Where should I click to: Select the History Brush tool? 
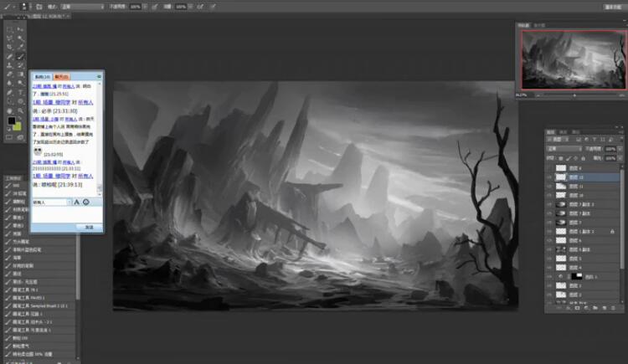point(20,65)
